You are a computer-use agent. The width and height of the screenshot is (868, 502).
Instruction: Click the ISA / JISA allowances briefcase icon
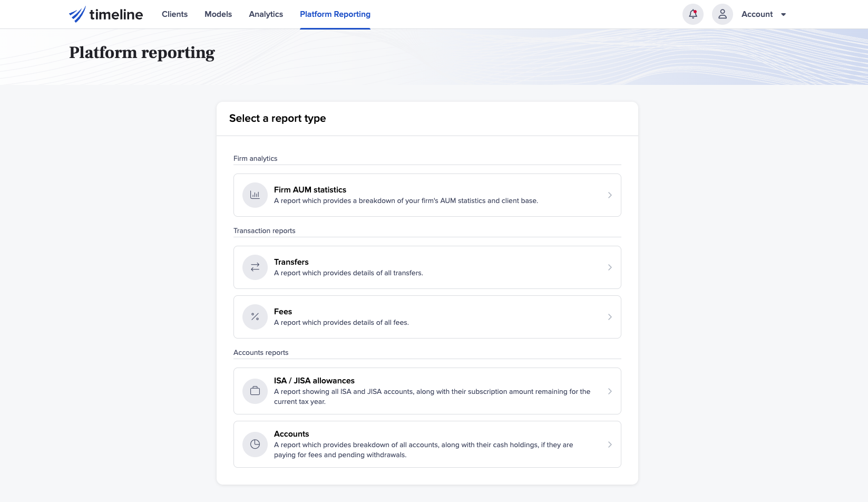[x=255, y=391]
